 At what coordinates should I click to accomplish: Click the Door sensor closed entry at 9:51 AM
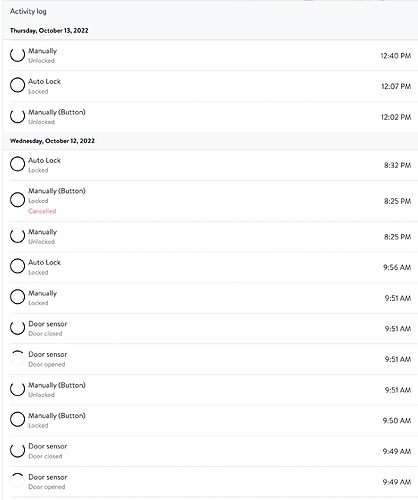point(210,328)
